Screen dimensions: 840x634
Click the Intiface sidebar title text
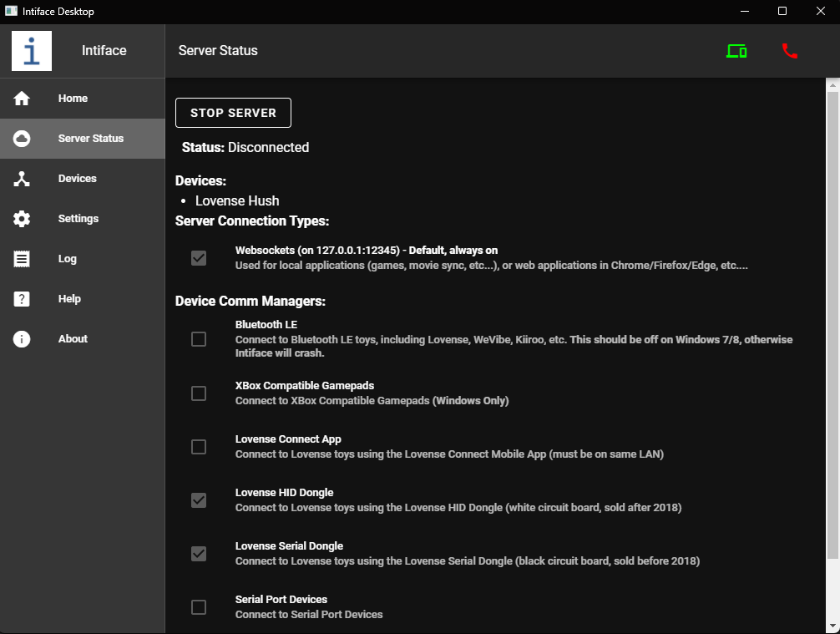104,51
